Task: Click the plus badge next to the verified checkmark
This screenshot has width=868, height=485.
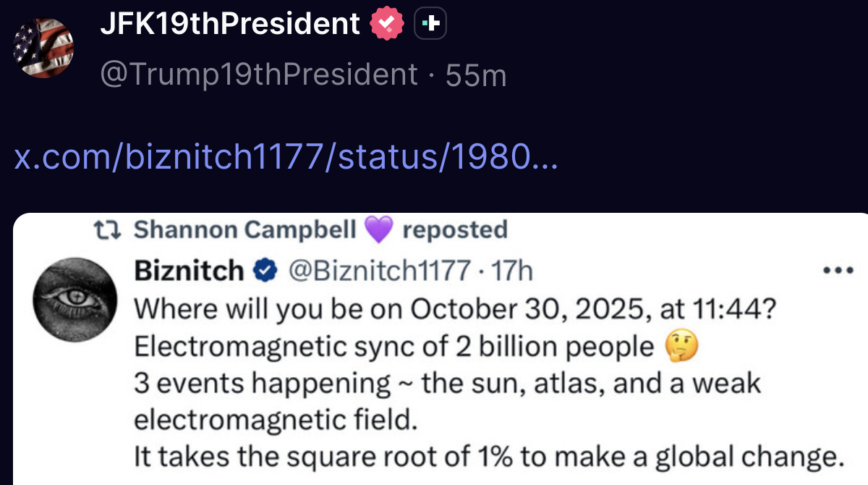Action: click(430, 25)
